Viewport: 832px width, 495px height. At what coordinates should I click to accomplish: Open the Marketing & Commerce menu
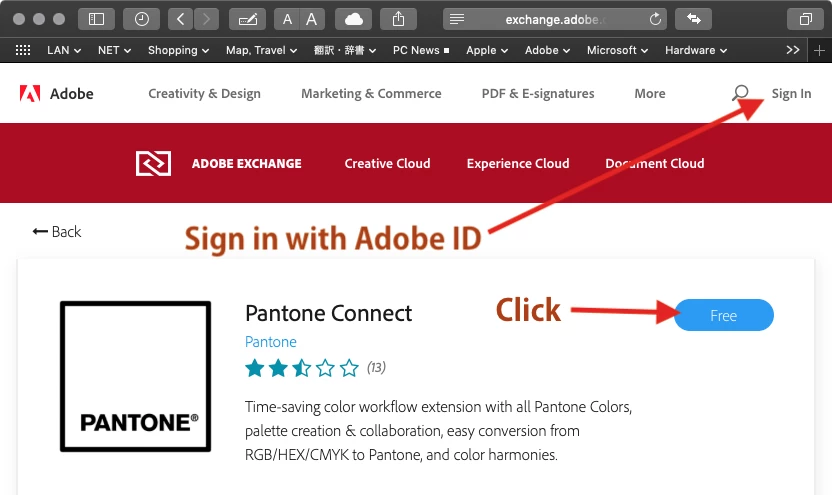pos(371,93)
